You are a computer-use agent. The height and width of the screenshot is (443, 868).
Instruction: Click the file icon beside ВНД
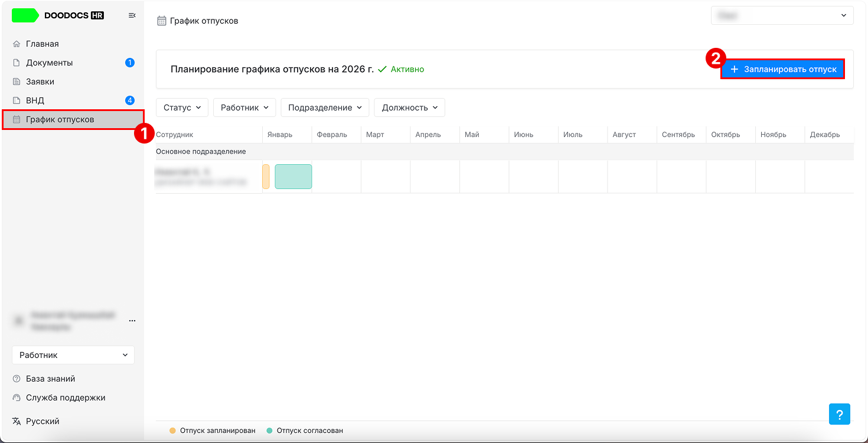click(17, 100)
